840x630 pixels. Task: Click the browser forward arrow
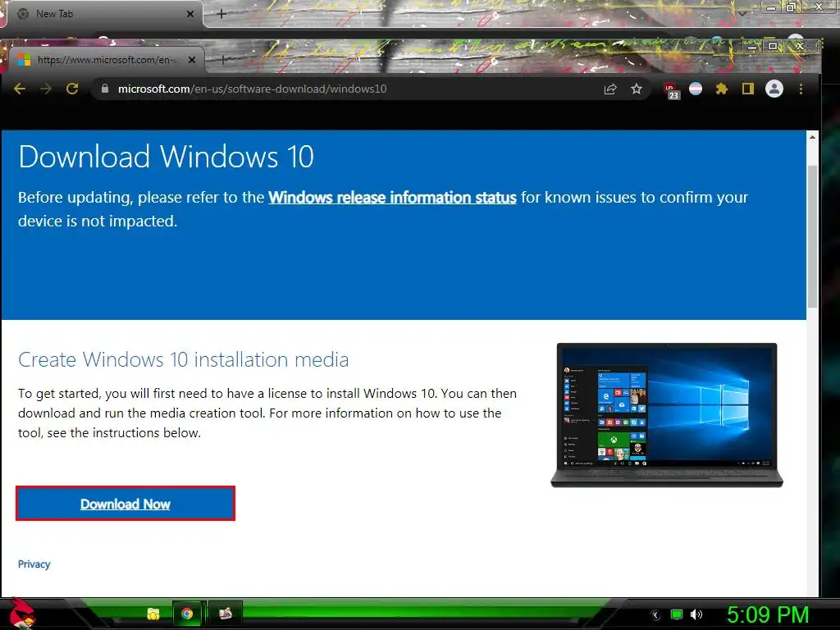pos(46,89)
